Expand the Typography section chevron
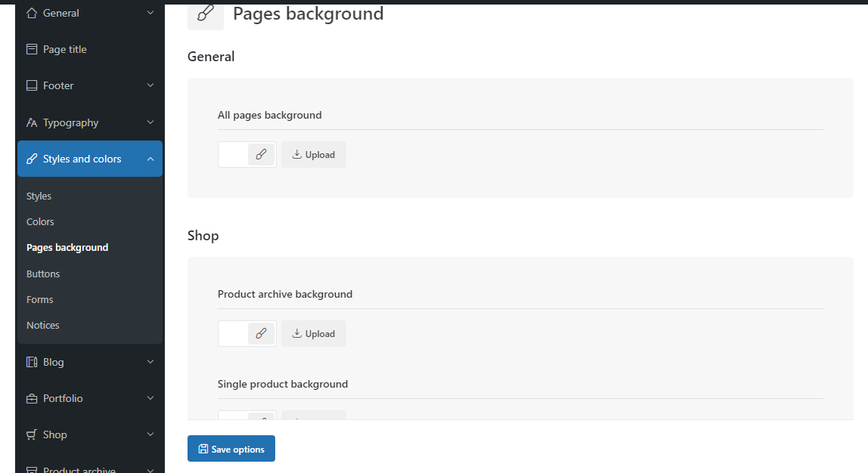This screenshot has height=473, width=868. [150, 122]
